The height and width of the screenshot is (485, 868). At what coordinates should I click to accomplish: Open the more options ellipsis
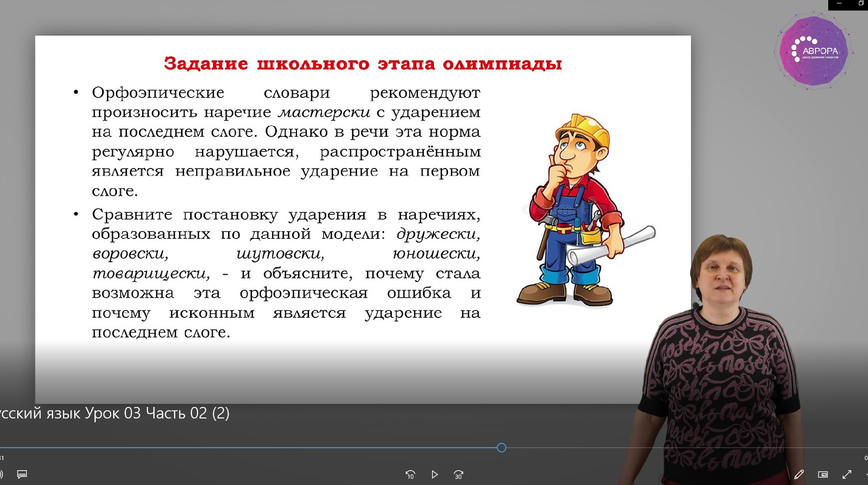[866, 474]
